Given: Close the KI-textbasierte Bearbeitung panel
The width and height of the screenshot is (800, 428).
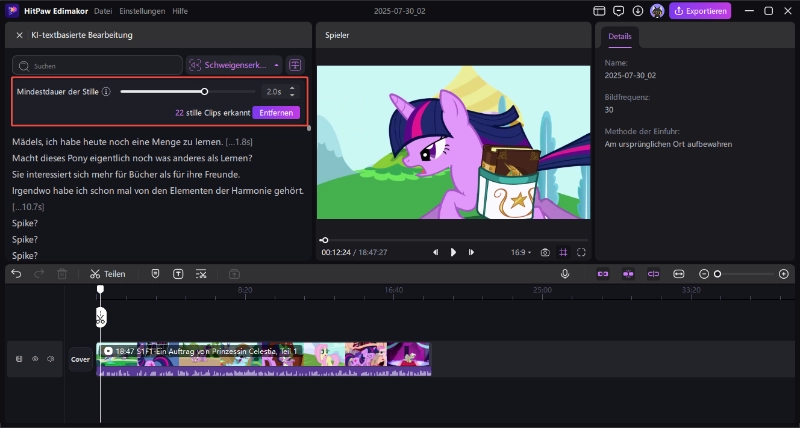Looking at the screenshot, I should (x=19, y=35).
